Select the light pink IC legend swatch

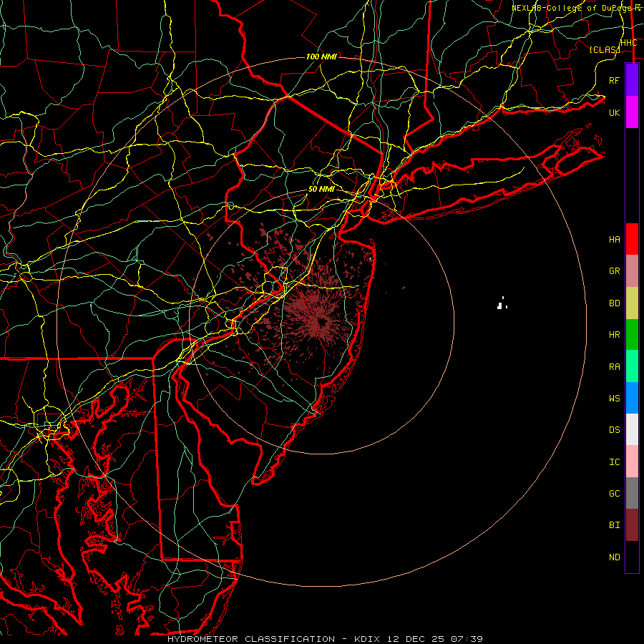tap(632, 462)
